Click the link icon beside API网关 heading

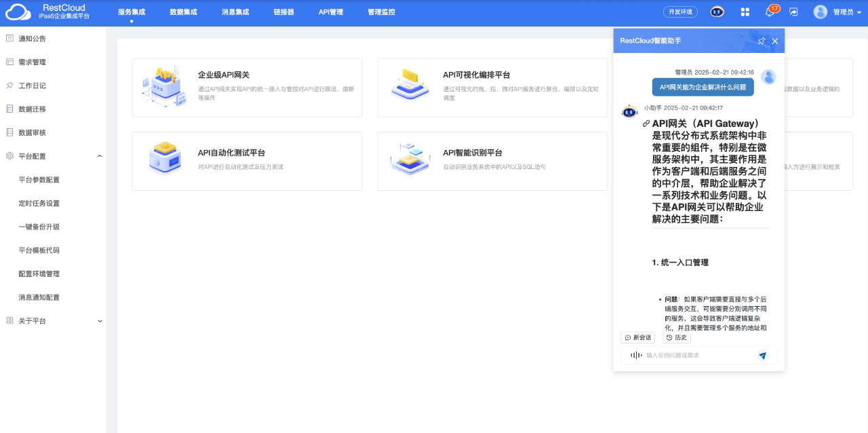click(x=646, y=124)
